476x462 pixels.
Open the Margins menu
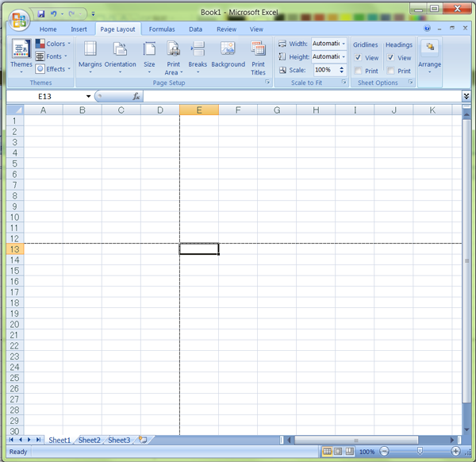90,57
